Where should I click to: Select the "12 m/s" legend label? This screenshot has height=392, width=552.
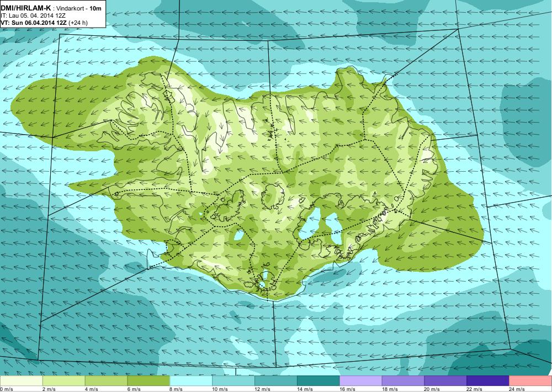point(263,389)
